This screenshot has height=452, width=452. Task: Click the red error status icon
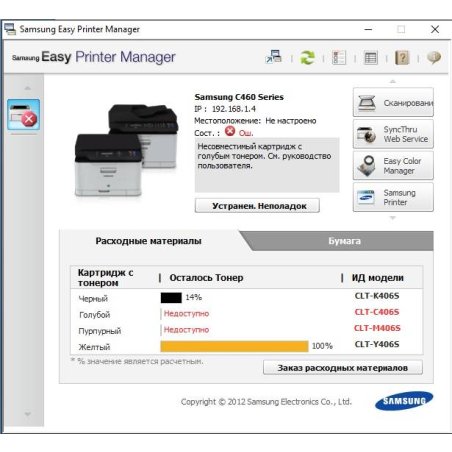coord(230,131)
